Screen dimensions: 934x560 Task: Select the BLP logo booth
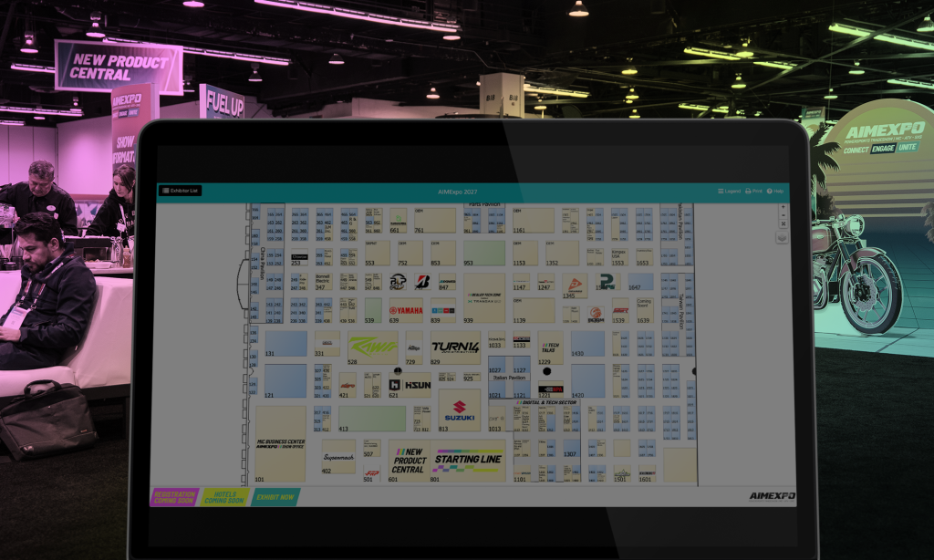click(x=398, y=282)
